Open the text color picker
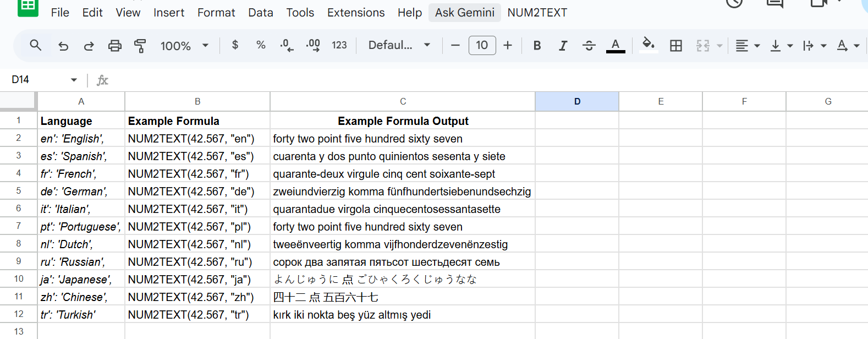This screenshot has width=868, height=339. tap(616, 45)
